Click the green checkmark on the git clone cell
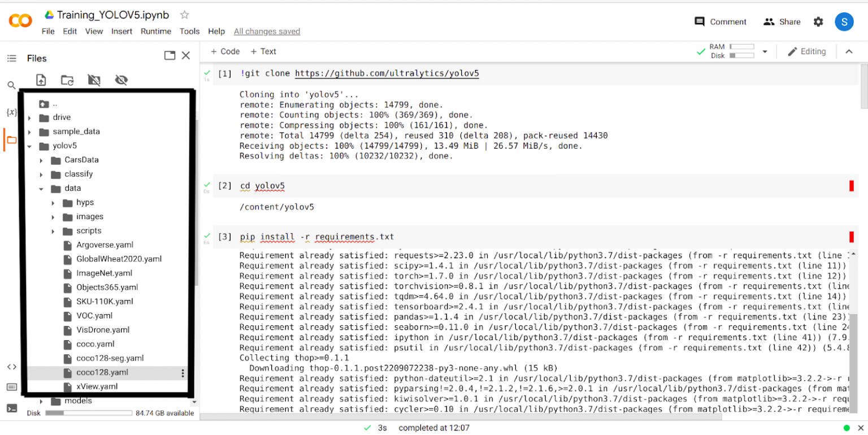Viewport: 868px width, 435px height. tap(207, 73)
